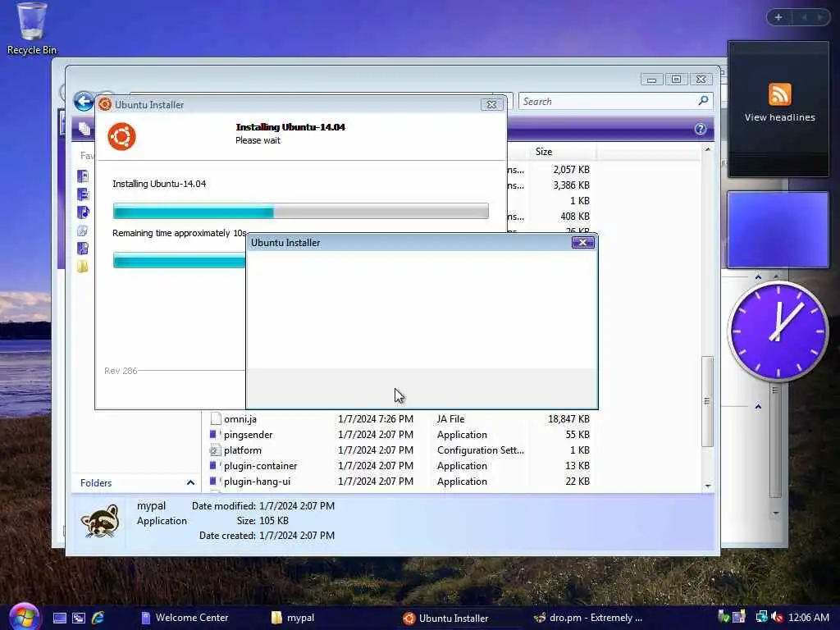This screenshot has height=630, width=840.
Task: Switch to mypal folder taskbar button
Action: tap(293, 618)
